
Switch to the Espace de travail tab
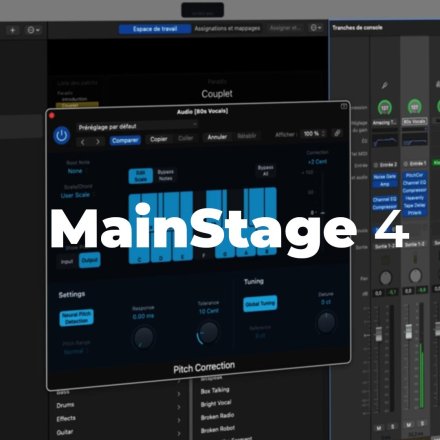click(x=155, y=29)
